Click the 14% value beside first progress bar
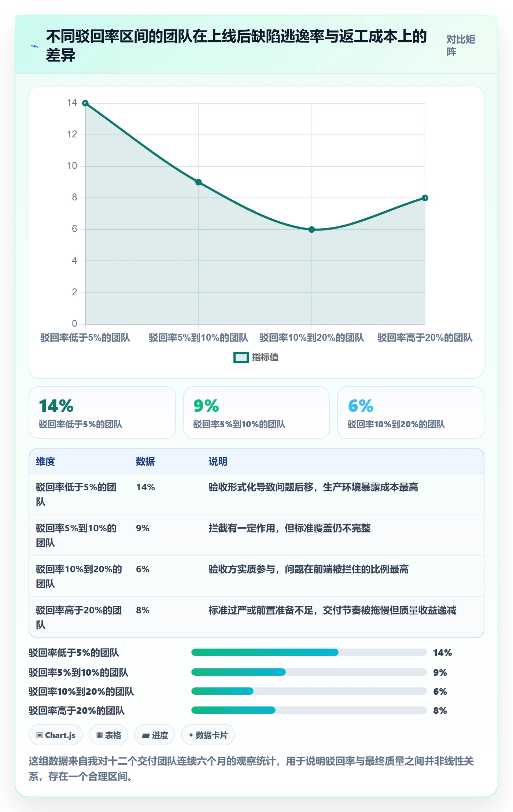This screenshot has height=812, width=513. pos(442,653)
